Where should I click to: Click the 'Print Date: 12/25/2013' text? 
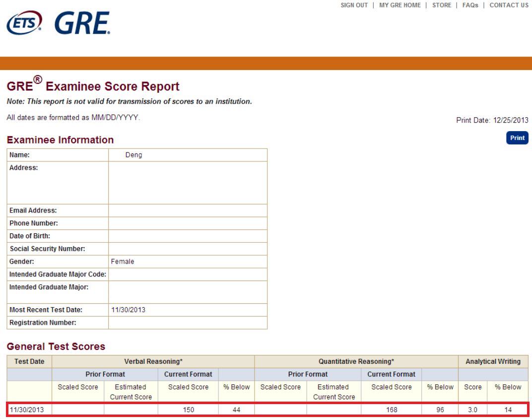[x=492, y=120]
